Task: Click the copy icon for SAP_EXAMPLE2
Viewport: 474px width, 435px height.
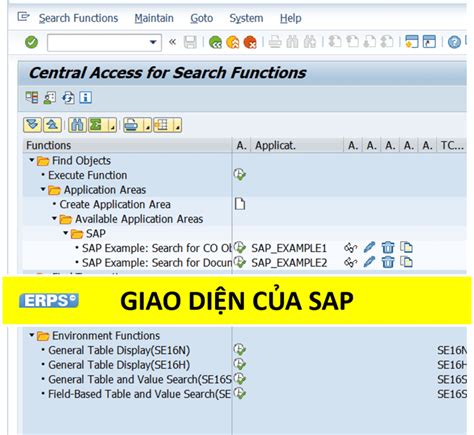Action: click(x=406, y=262)
